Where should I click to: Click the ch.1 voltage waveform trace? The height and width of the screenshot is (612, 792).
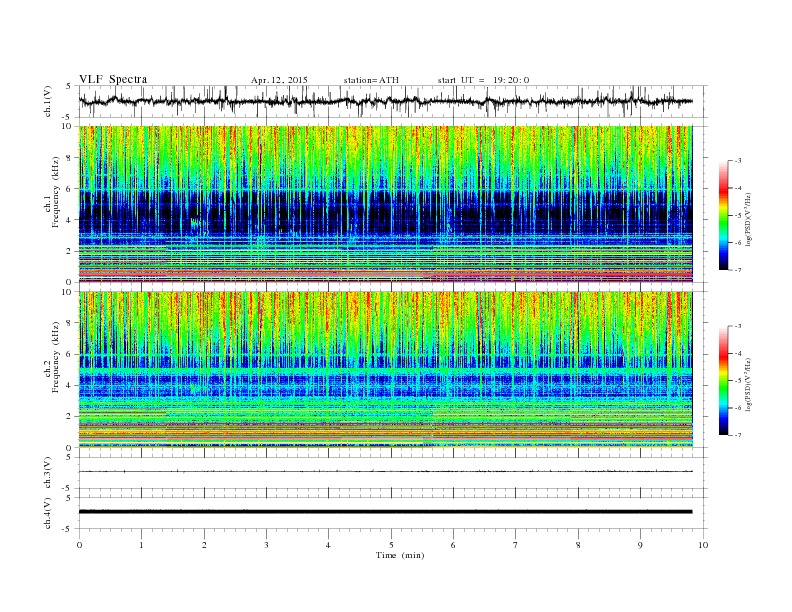[385, 101]
